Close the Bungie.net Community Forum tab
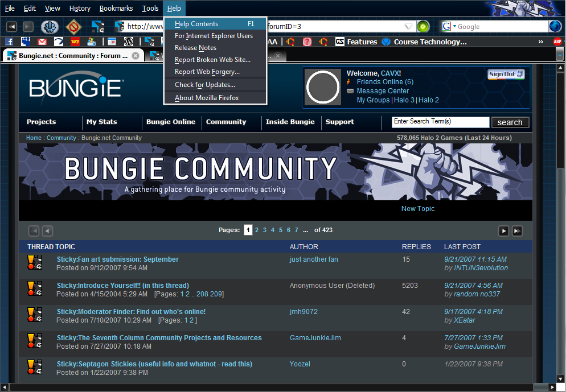Image resolution: width=566 pixels, height=392 pixels. pos(136,56)
